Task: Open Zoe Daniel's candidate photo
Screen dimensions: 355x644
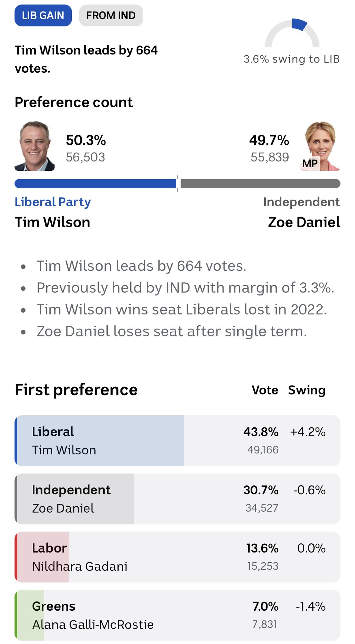Action: point(320,146)
